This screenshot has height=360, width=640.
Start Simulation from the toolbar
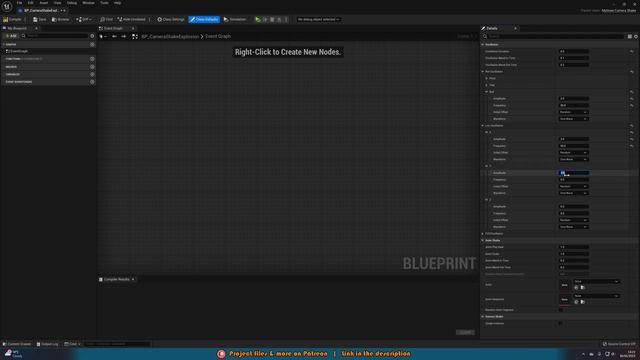(x=235, y=19)
